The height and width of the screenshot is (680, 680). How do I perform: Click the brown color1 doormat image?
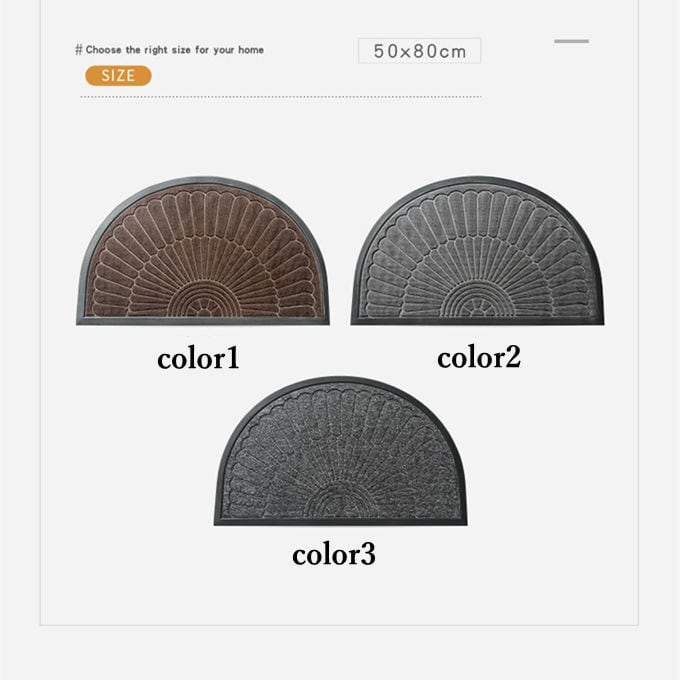click(203, 251)
